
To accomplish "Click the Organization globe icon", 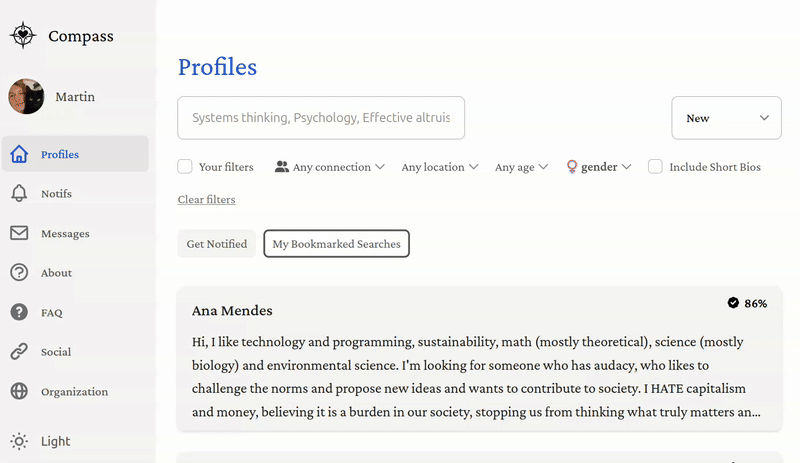I will click(x=18, y=391).
